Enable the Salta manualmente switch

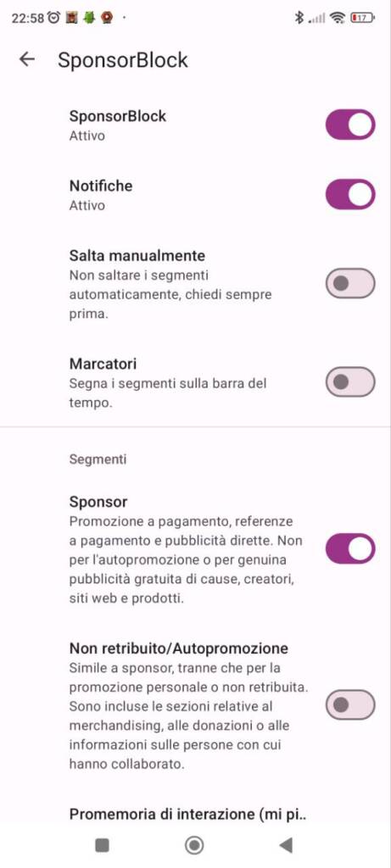350,283
